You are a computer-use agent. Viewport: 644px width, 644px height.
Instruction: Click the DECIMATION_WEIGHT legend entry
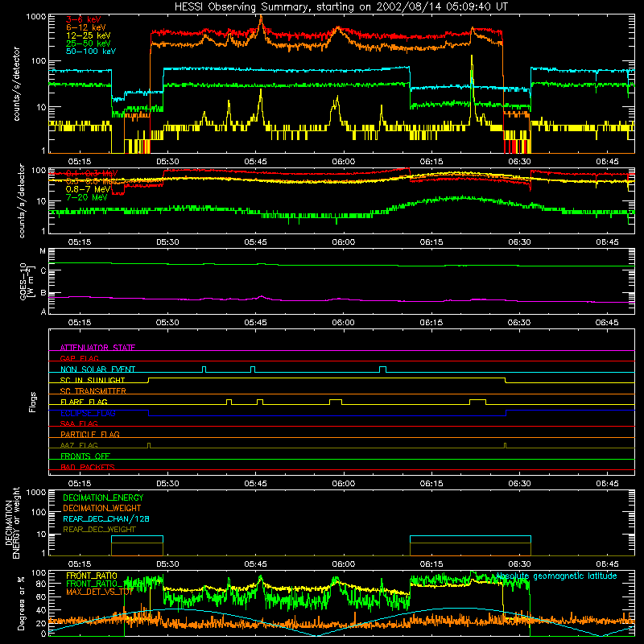click(102, 509)
